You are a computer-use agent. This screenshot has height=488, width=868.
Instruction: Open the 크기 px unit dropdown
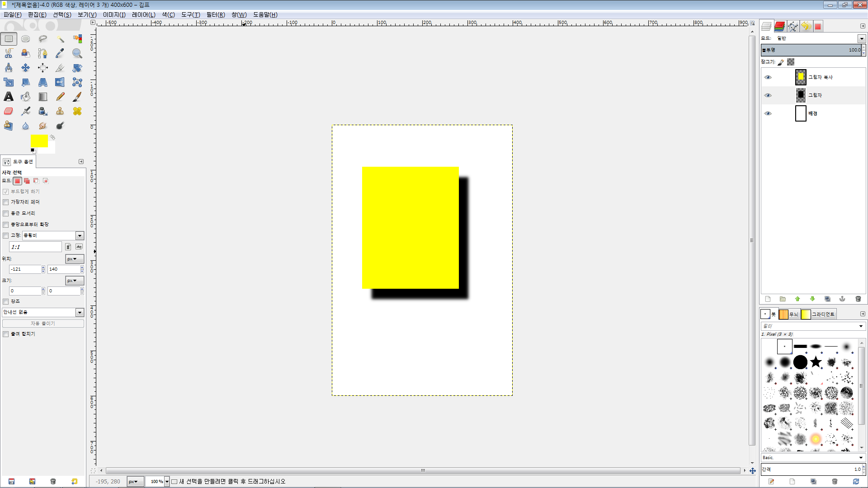pos(75,281)
